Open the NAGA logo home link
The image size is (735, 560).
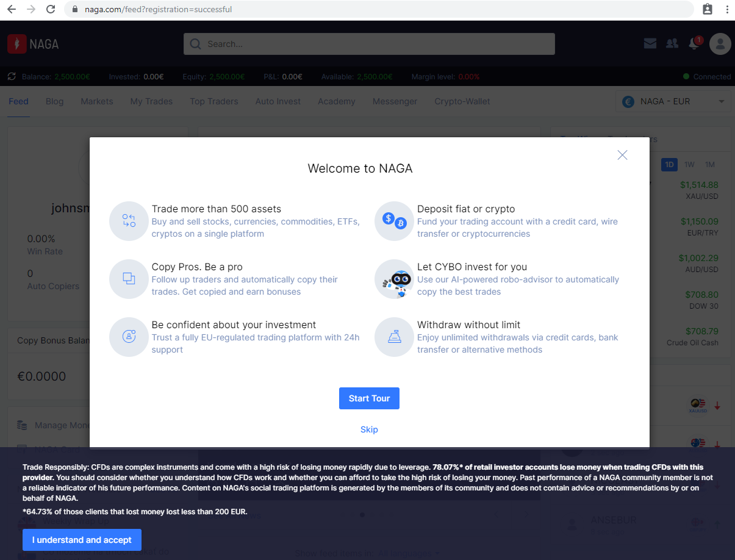(x=34, y=44)
